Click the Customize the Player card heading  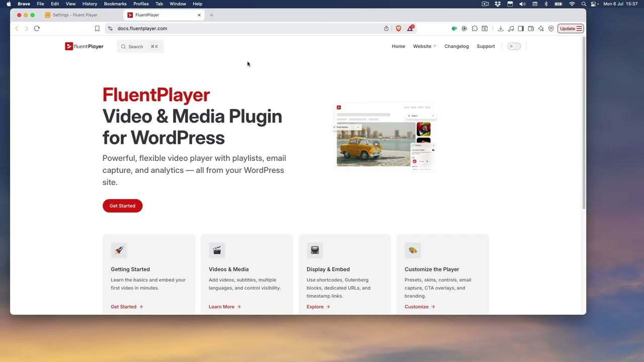(432, 269)
